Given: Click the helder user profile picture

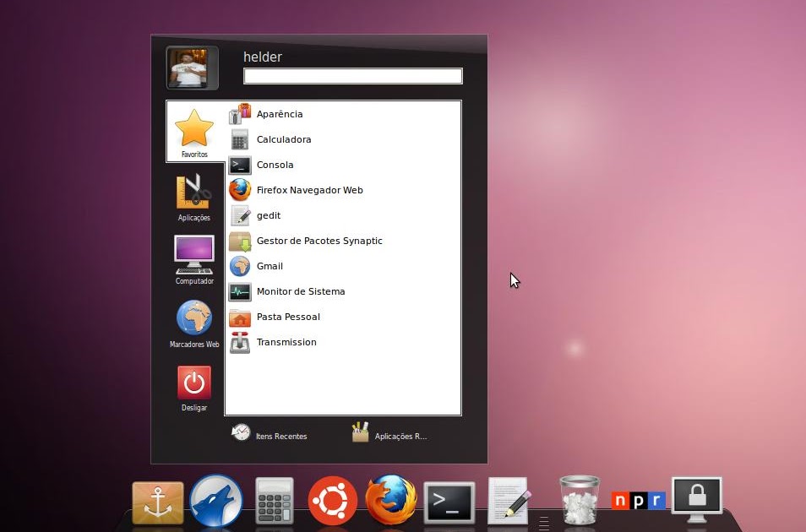Looking at the screenshot, I should [191, 68].
